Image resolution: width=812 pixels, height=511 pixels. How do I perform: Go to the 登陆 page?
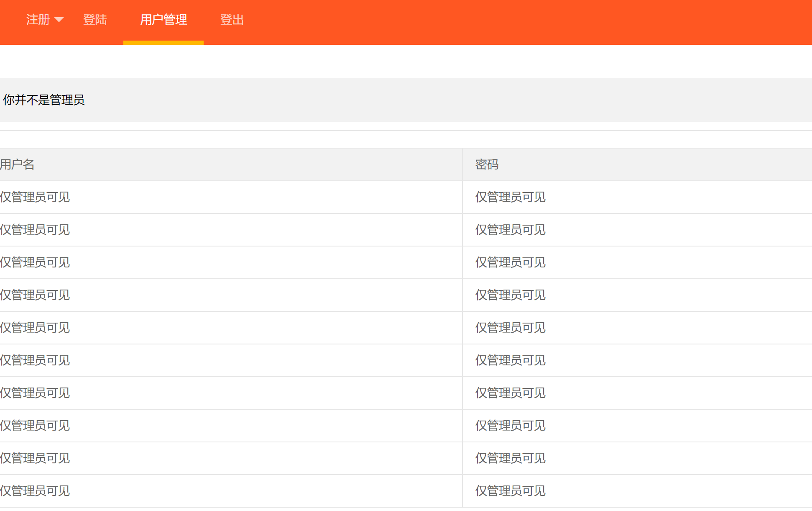[x=95, y=20]
